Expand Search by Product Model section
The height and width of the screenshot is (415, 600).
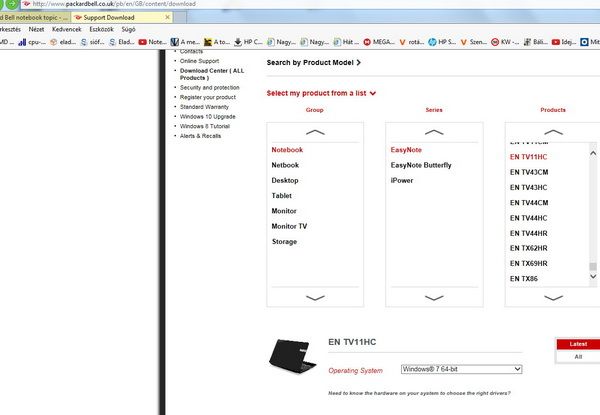[x=314, y=62]
